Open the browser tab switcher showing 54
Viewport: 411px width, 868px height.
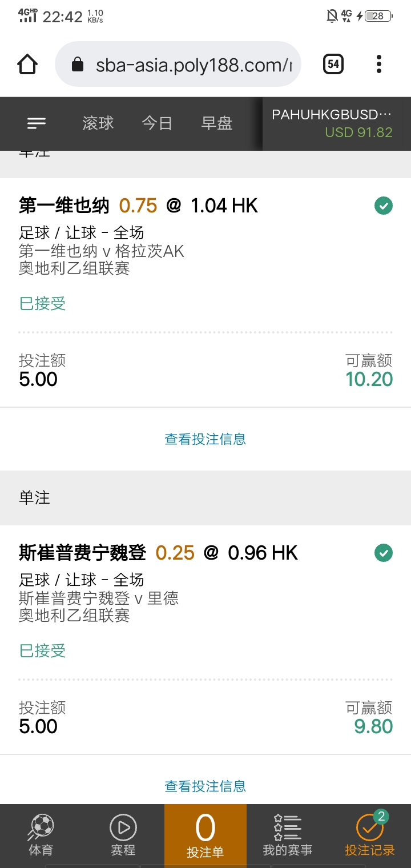point(333,64)
